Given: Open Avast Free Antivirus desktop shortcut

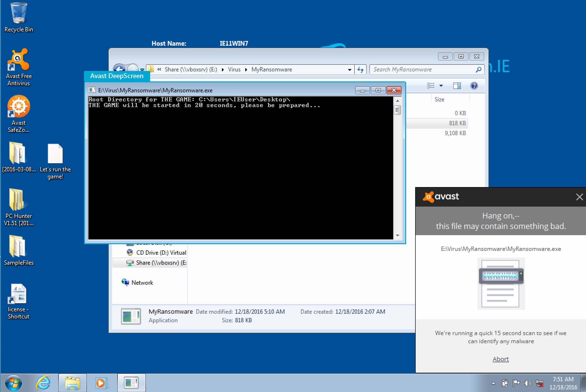Looking at the screenshot, I should (19, 60).
